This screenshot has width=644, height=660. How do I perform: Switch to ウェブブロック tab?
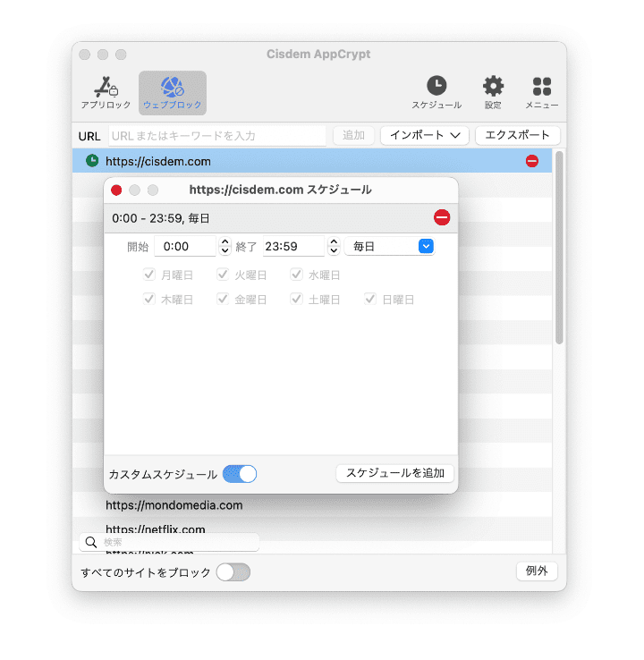point(172,93)
